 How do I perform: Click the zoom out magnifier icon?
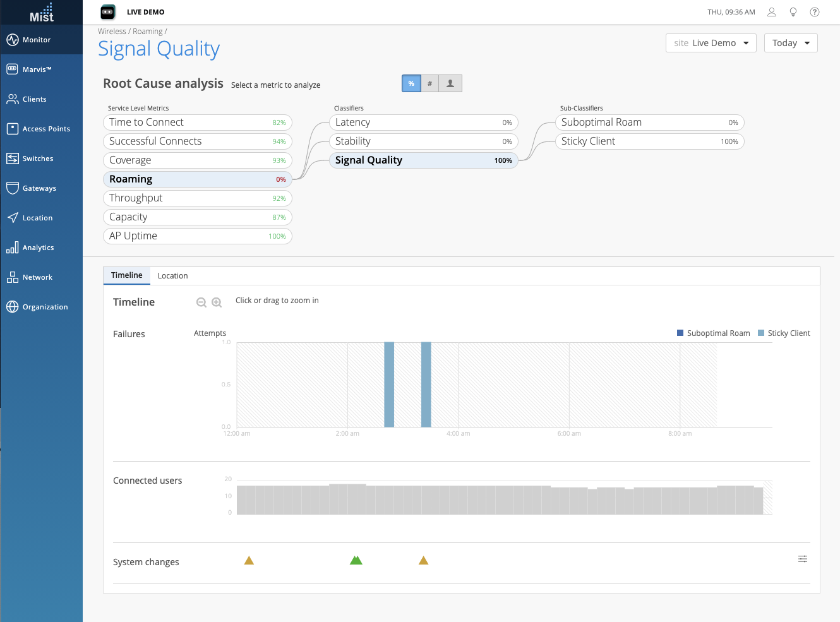[201, 302]
